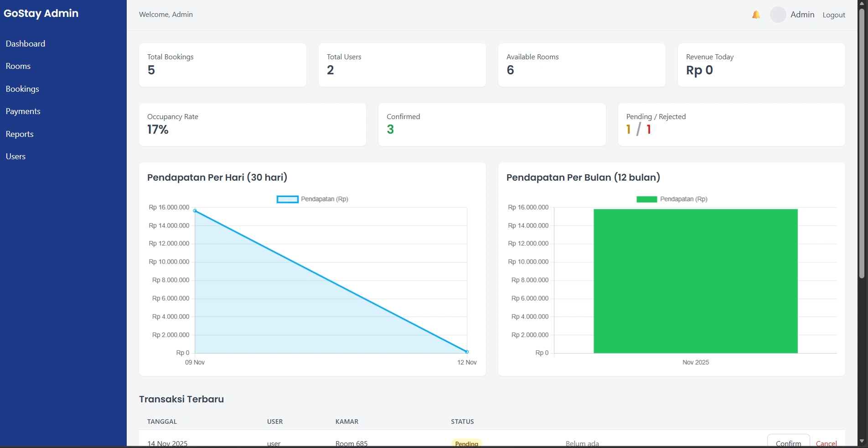Click the GoStay Admin logo title
The width and height of the screenshot is (868, 448).
41,13
